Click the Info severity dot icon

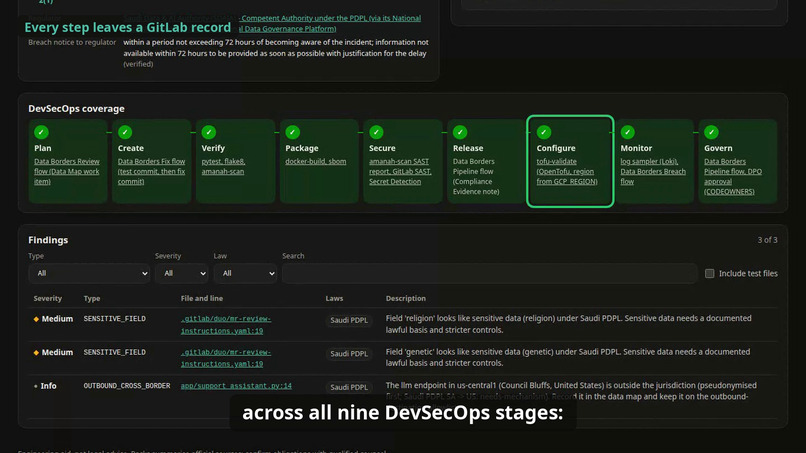[x=35, y=386]
